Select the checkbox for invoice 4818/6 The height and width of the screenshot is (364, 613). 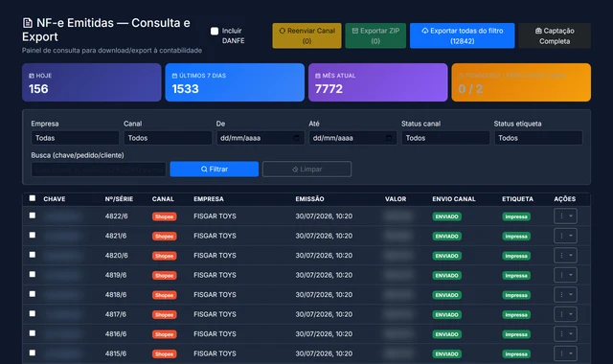point(33,294)
